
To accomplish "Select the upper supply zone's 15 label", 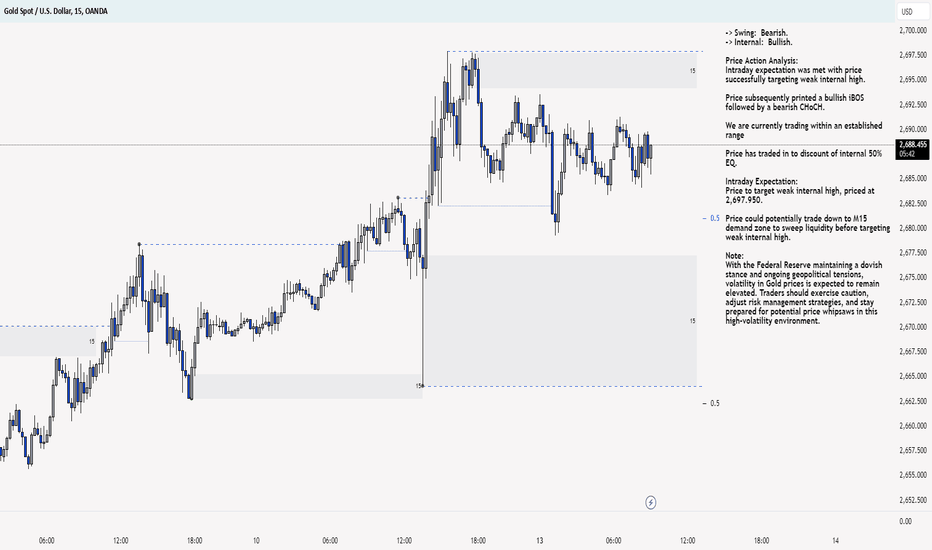I will [692, 71].
